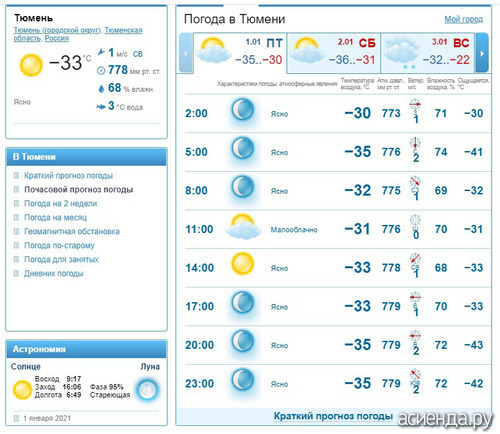The width and height of the screenshot is (500, 434).
Task: Select the 3.01 ВС forecast tab
Action: [427, 52]
